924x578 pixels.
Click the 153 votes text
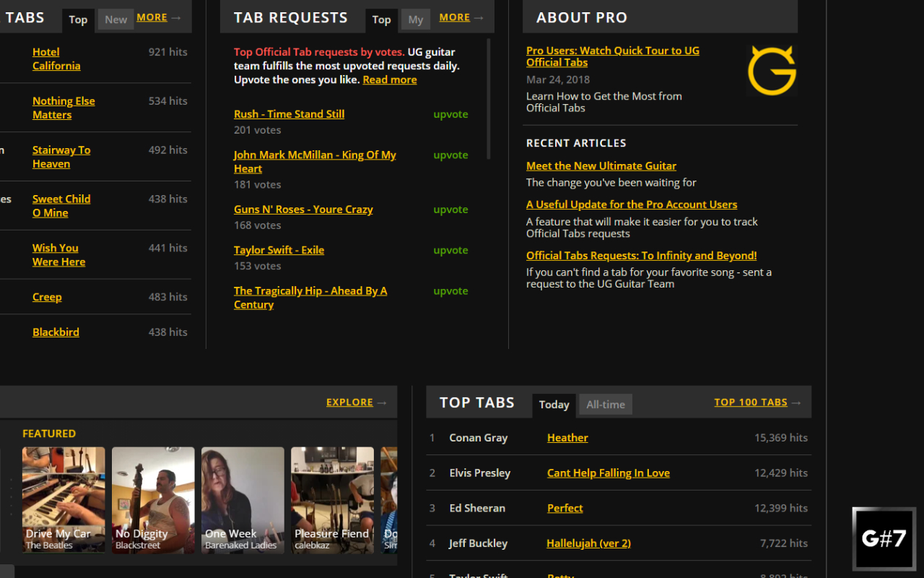tap(257, 266)
